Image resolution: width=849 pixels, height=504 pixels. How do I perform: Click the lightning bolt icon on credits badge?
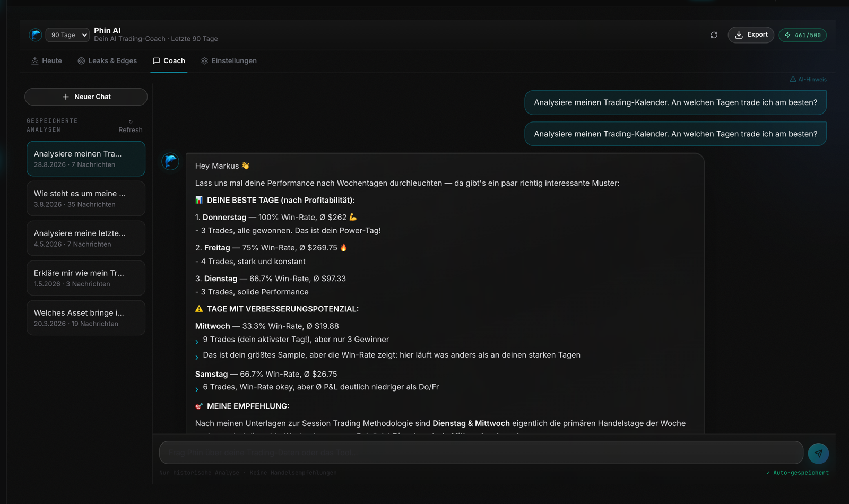[787, 35]
